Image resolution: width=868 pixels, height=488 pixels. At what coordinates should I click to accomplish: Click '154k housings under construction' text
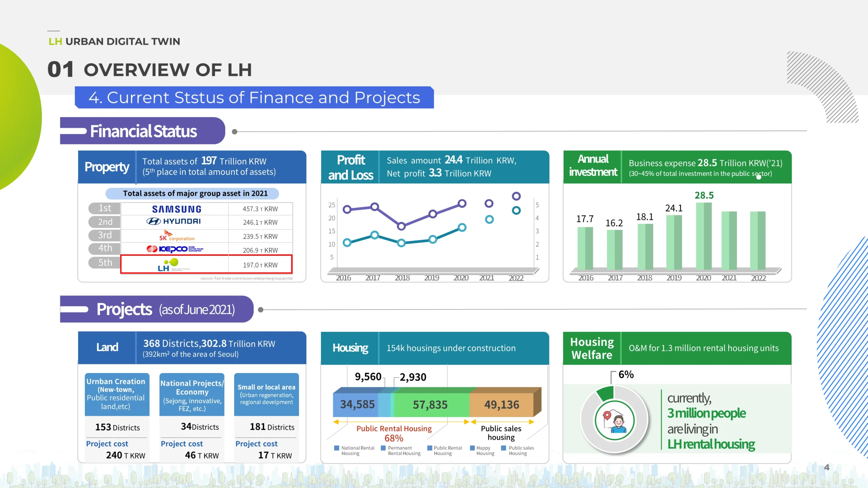click(451, 348)
